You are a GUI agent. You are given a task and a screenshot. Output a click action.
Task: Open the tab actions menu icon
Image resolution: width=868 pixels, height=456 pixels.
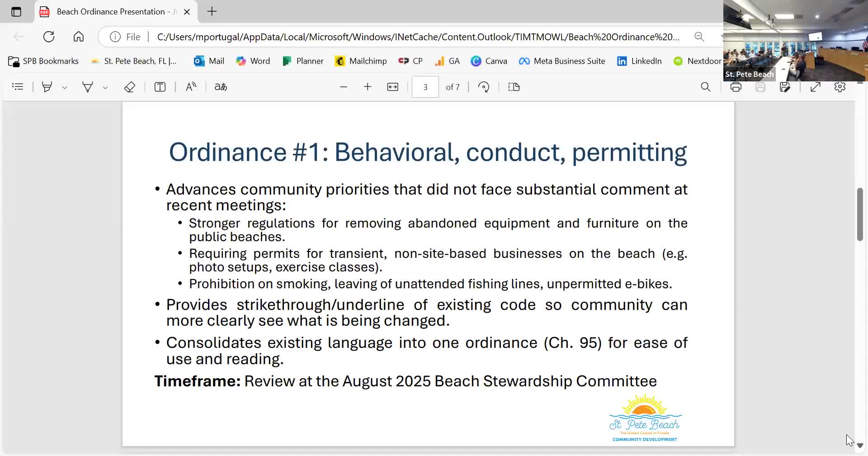click(16, 12)
